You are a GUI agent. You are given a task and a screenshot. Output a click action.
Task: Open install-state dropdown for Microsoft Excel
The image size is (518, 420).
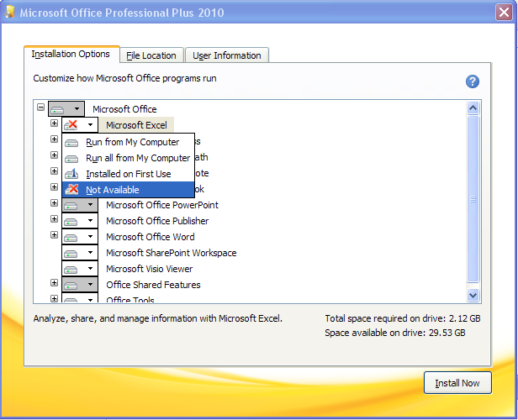coord(80,125)
